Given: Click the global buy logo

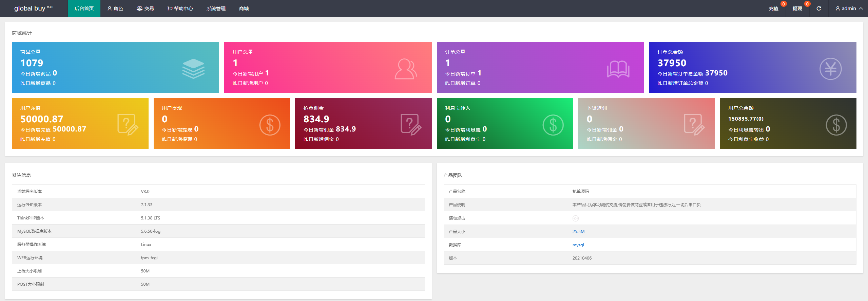Looking at the screenshot, I should click(34, 8).
